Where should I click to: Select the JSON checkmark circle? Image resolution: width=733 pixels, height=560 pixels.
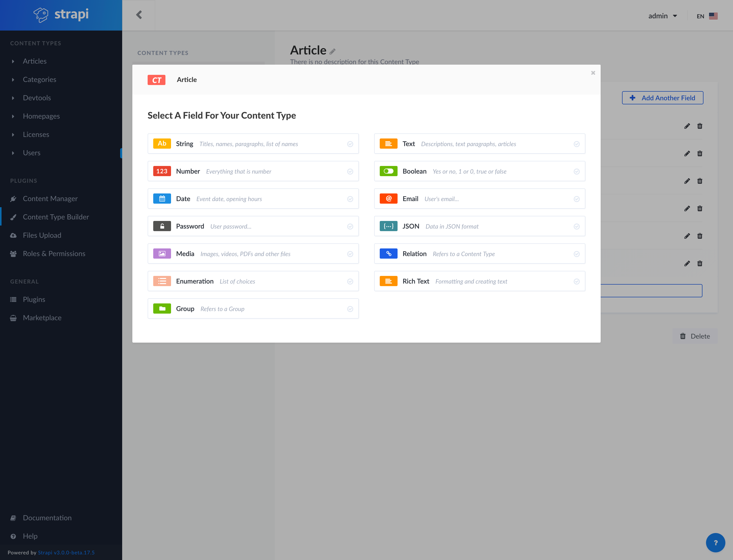click(x=577, y=226)
